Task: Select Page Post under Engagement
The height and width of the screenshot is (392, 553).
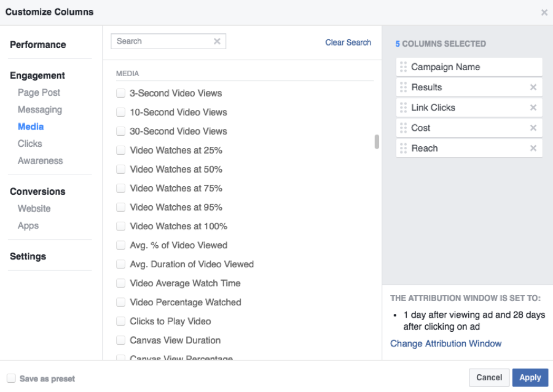Action: click(x=39, y=93)
